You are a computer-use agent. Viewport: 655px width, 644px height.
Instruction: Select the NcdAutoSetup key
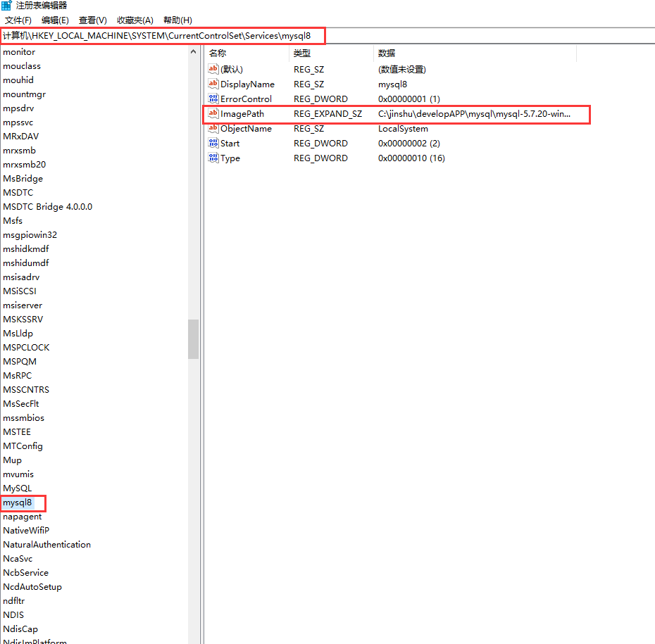pos(32,587)
